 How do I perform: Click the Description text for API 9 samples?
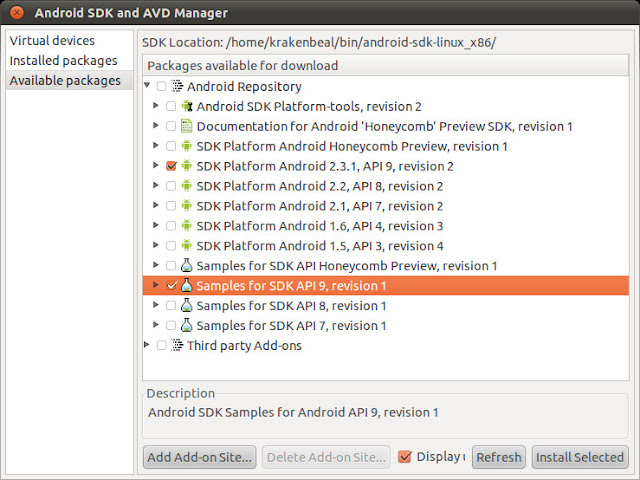tap(293, 412)
